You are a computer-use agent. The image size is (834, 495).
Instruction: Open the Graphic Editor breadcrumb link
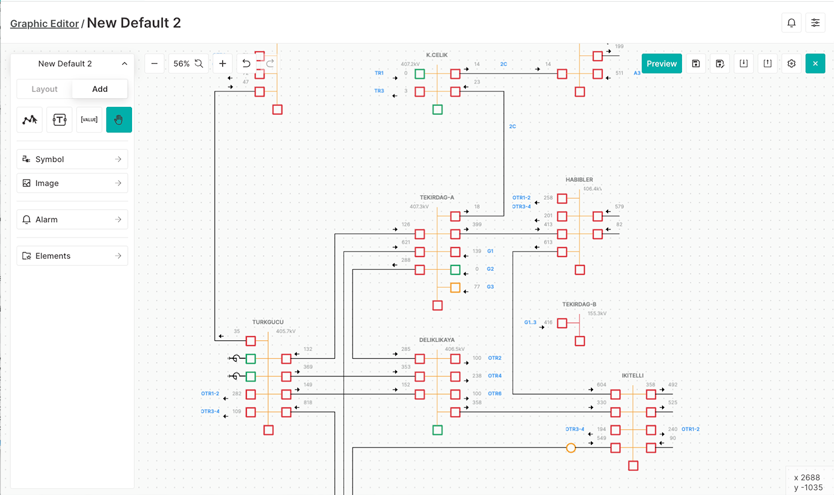[44, 24]
